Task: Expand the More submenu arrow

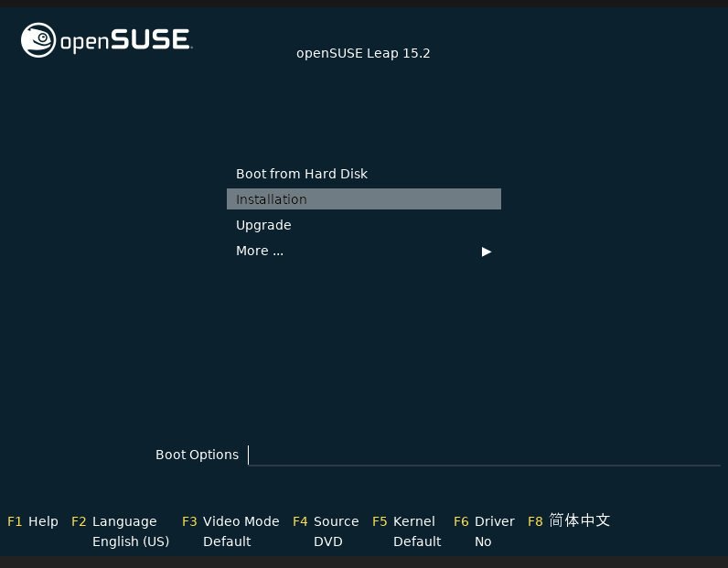Action: (x=487, y=252)
